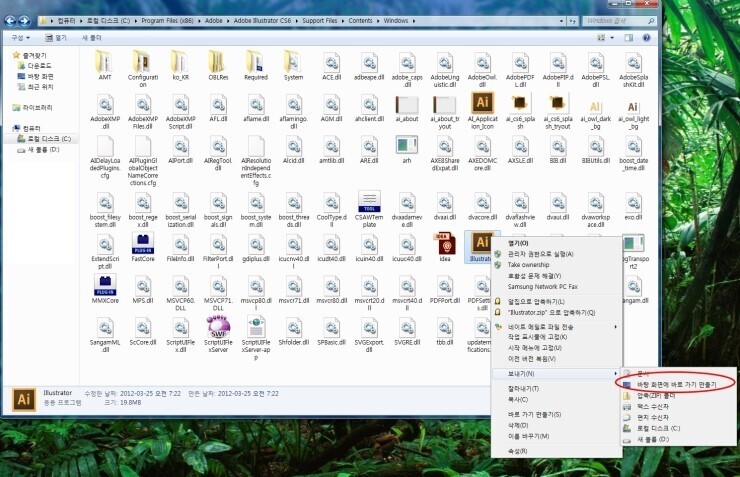Click the Windows search box

(x=620, y=17)
